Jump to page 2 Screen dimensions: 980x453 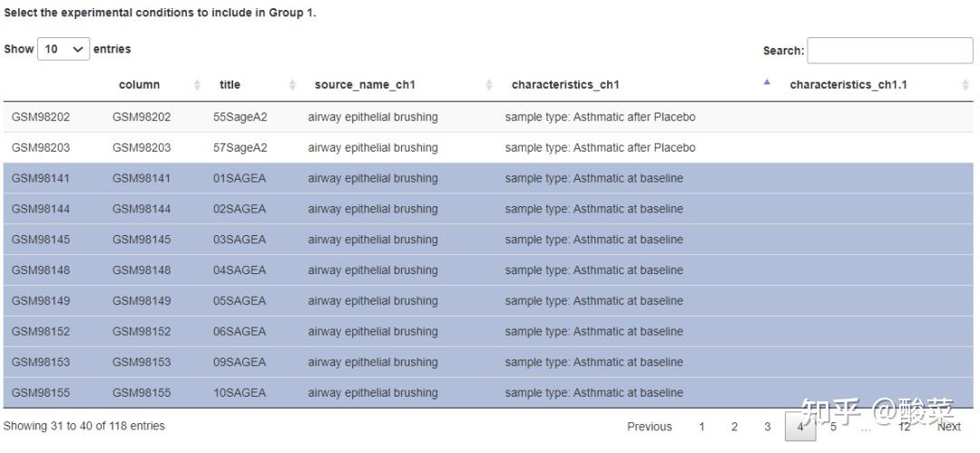734,427
